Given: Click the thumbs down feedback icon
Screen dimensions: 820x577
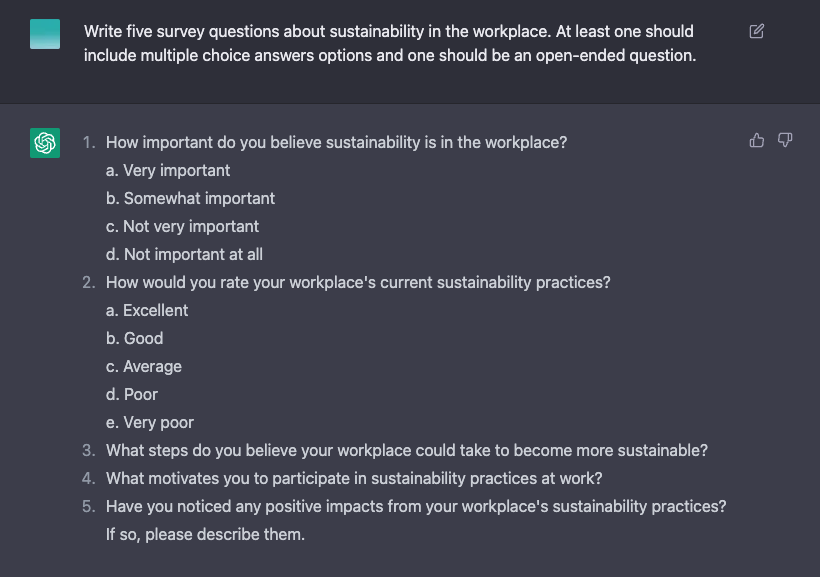Looking at the screenshot, I should coord(784,140).
